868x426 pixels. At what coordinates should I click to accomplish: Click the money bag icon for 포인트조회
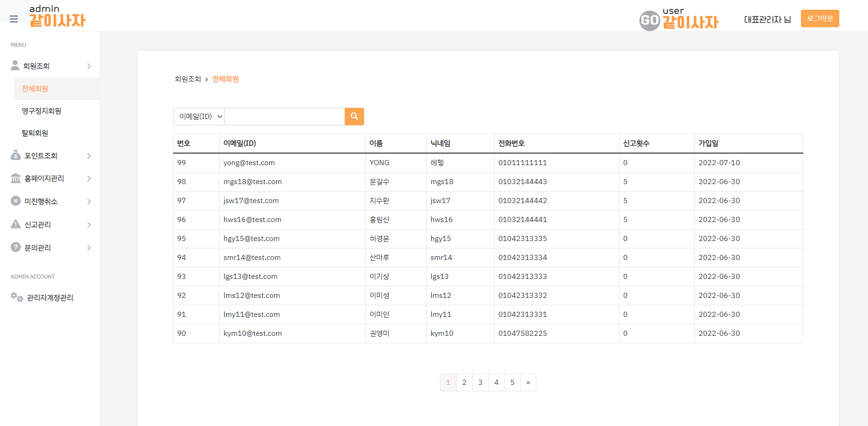(16, 155)
